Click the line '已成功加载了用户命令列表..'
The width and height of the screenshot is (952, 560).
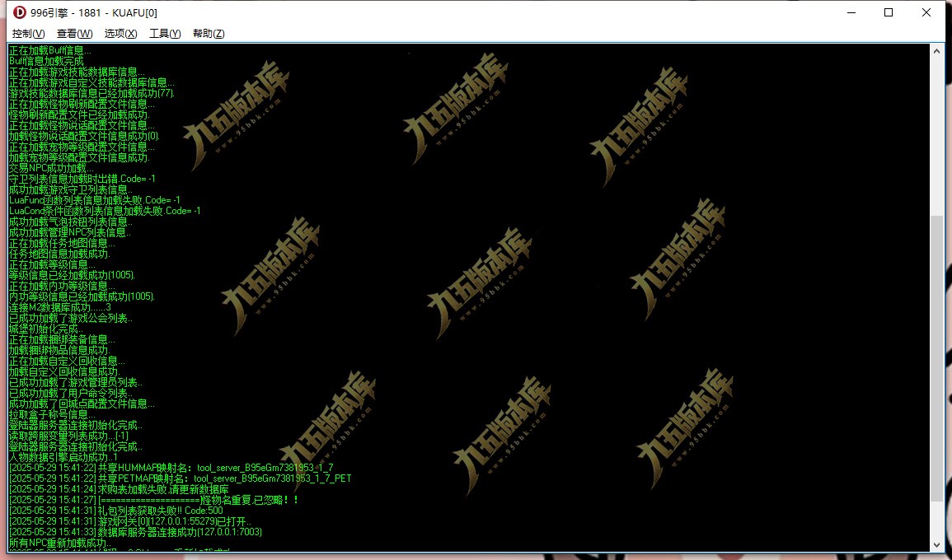[x=70, y=393]
